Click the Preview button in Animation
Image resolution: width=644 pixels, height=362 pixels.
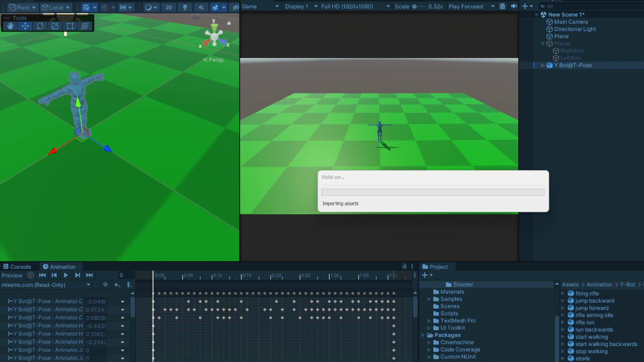pos(12,275)
